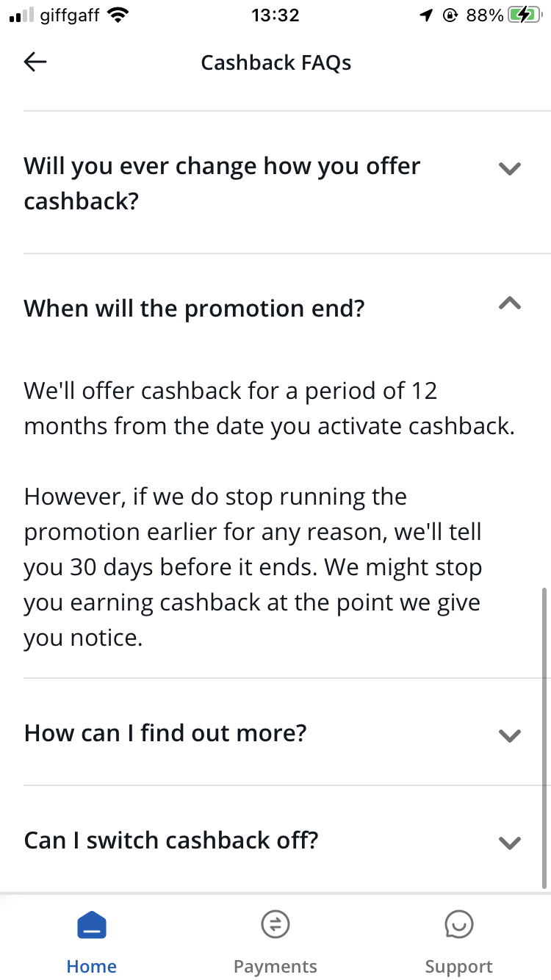This screenshot has height=980, width=551.
Task: Tap 'When will the promotion end?' heading
Action: click(194, 309)
